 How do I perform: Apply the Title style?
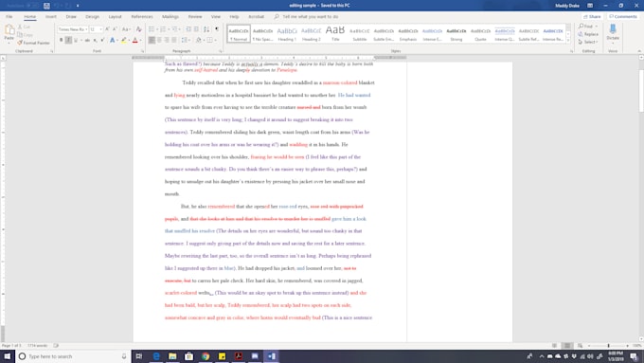coord(335,34)
